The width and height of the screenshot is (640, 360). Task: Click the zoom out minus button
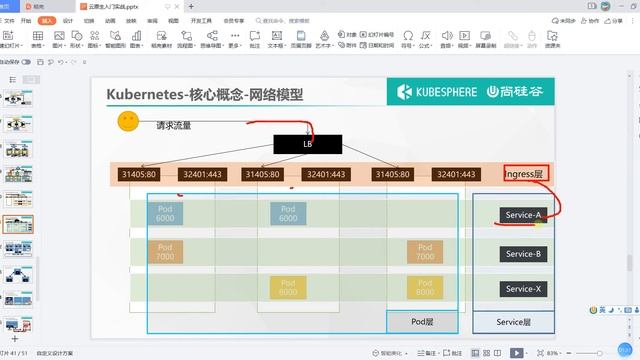pyautogui.click(x=569, y=353)
